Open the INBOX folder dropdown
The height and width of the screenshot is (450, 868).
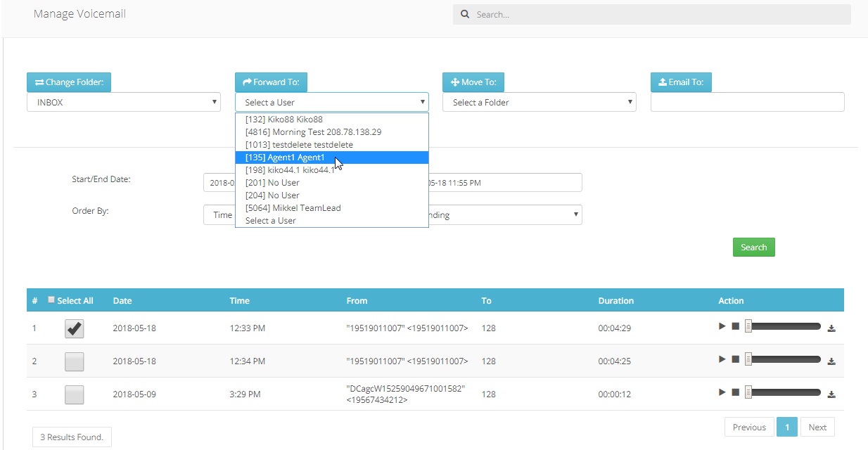click(124, 102)
